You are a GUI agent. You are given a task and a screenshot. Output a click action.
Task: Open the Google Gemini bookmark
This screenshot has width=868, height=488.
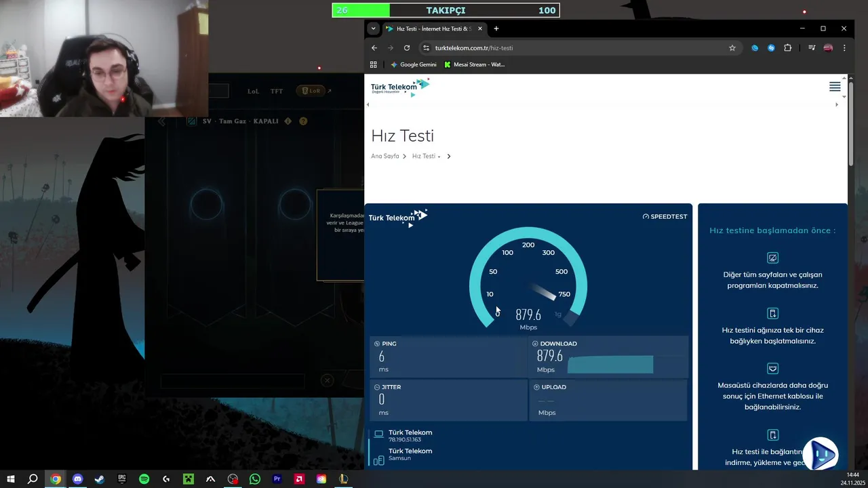tap(413, 64)
